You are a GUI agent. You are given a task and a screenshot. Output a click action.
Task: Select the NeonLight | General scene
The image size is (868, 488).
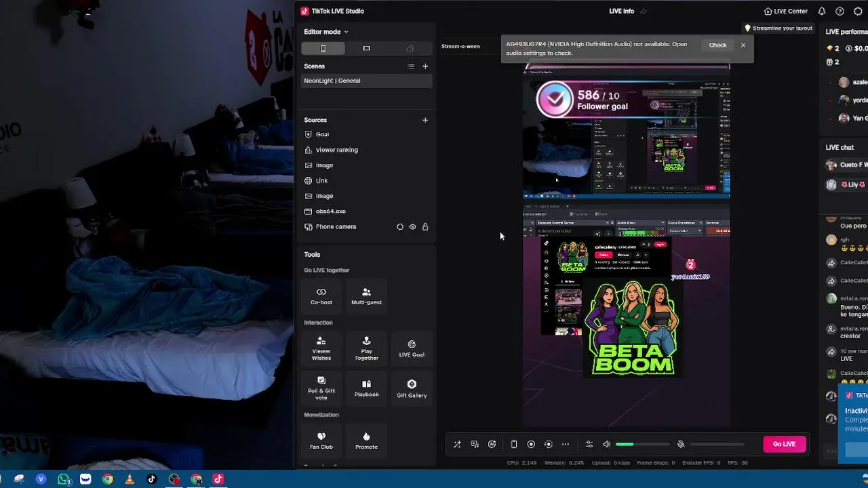coord(366,81)
